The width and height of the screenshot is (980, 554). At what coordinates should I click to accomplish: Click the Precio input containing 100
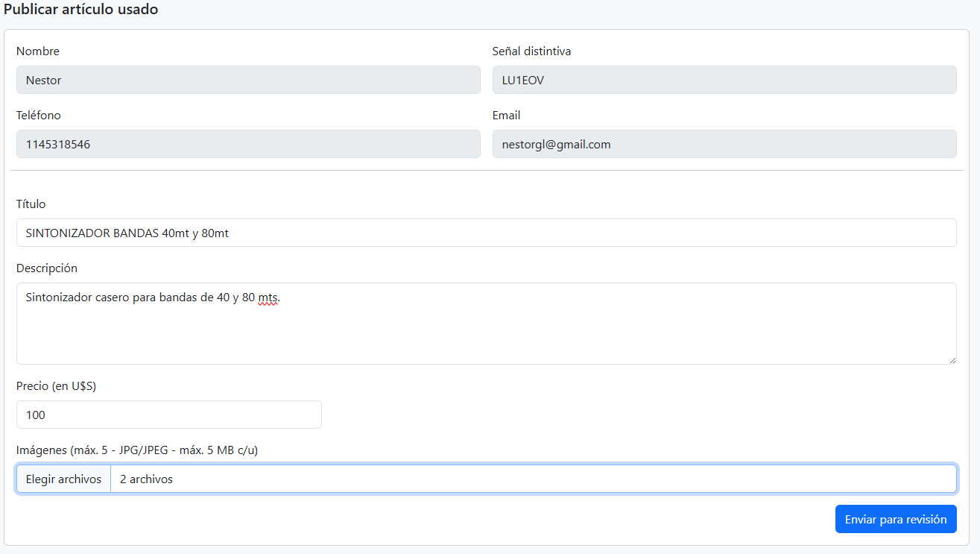coord(168,415)
